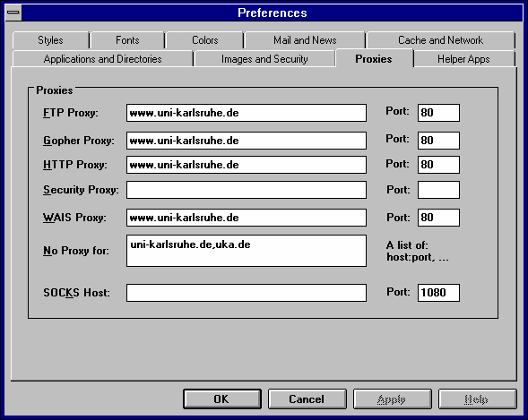This screenshot has height=420, width=528.
Task: Focus the HTTP Proxy host field
Action: [247, 165]
